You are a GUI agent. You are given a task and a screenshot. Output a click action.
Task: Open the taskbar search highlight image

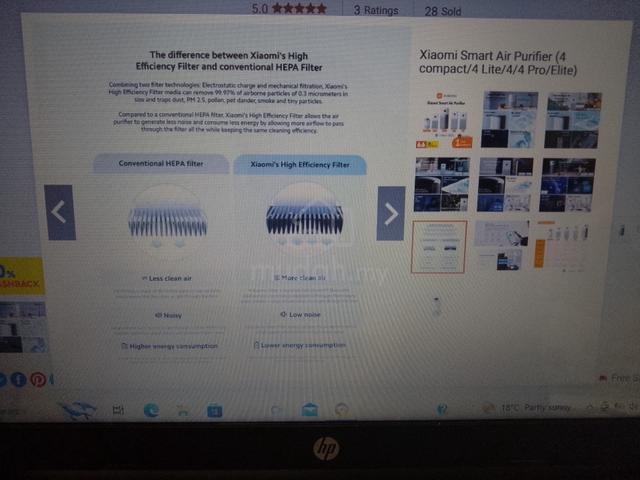(x=77, y=409)
